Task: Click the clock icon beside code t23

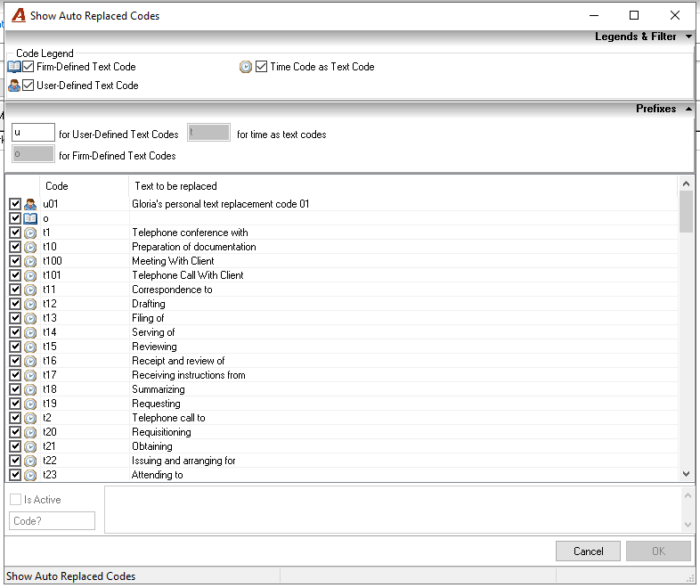Action: coord(30,475)
